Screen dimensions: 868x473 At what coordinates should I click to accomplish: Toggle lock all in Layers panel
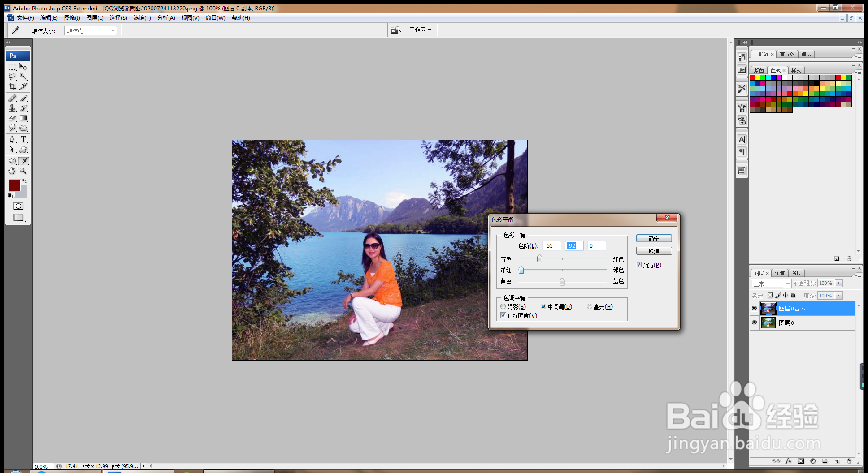point(793,295)
